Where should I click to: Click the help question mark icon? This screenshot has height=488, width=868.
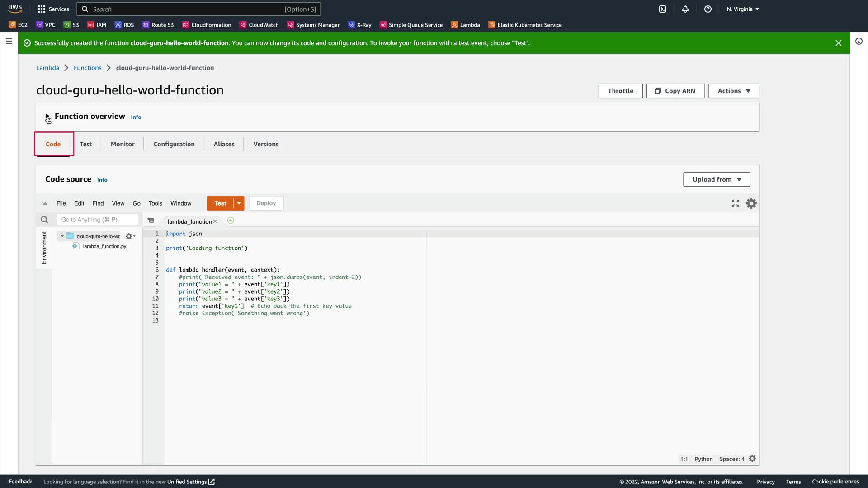pyautogui.click(x=708, y=9)
